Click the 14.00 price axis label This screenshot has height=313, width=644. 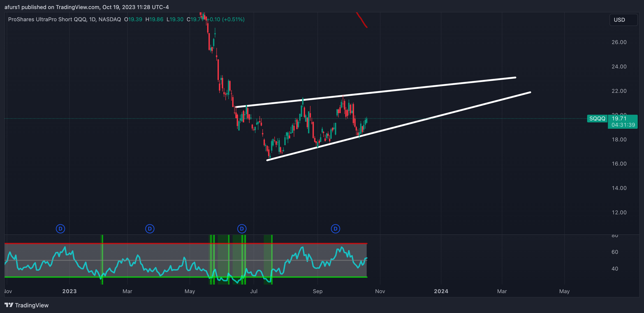click(619, 188)
